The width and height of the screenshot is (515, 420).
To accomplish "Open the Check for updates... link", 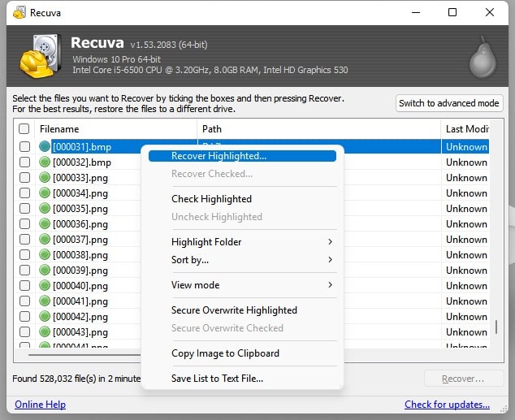I will click(x=447, y=405).
